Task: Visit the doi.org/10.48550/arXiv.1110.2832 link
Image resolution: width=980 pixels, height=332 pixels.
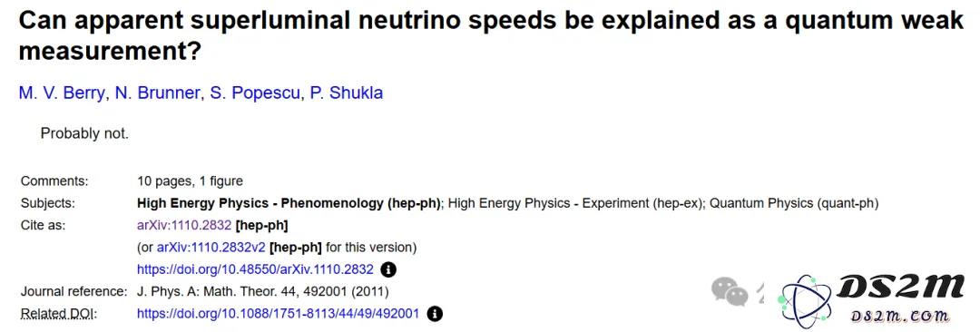Action: [x=256, y=269]
